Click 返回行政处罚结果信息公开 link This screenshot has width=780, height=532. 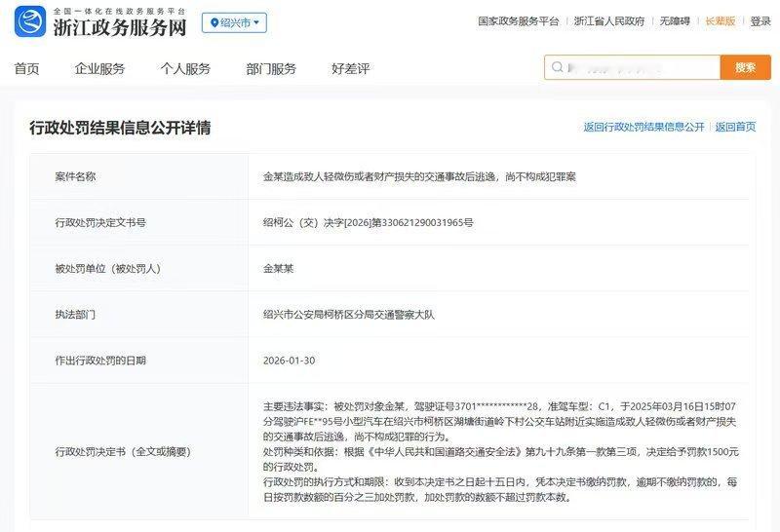click(x=643, y=127)
